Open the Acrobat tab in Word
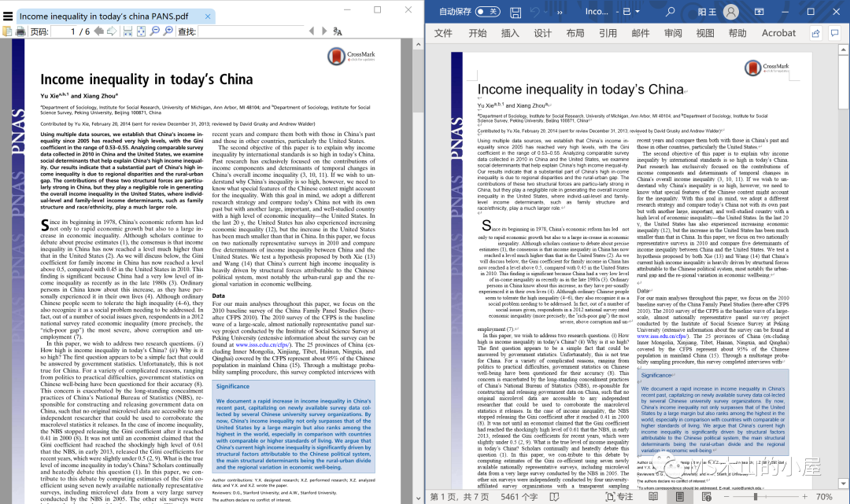Screen dimensions: 850x504 click(x=778, y=33)
